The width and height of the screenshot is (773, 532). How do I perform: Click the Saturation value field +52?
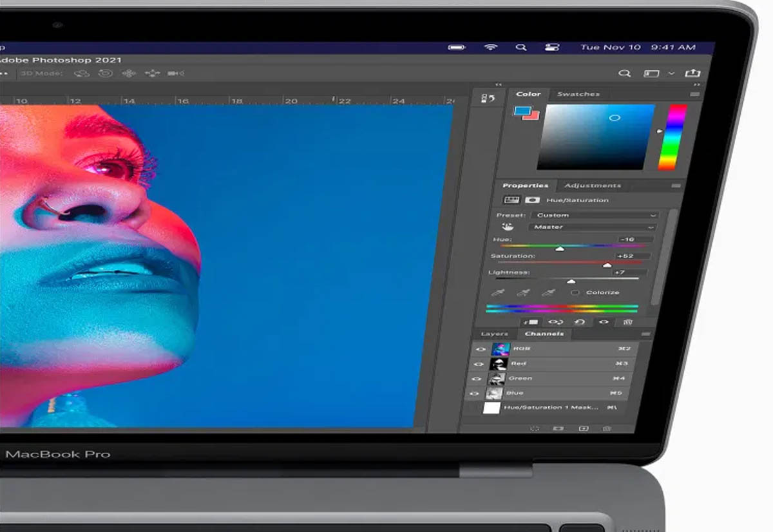coord(633,256)
